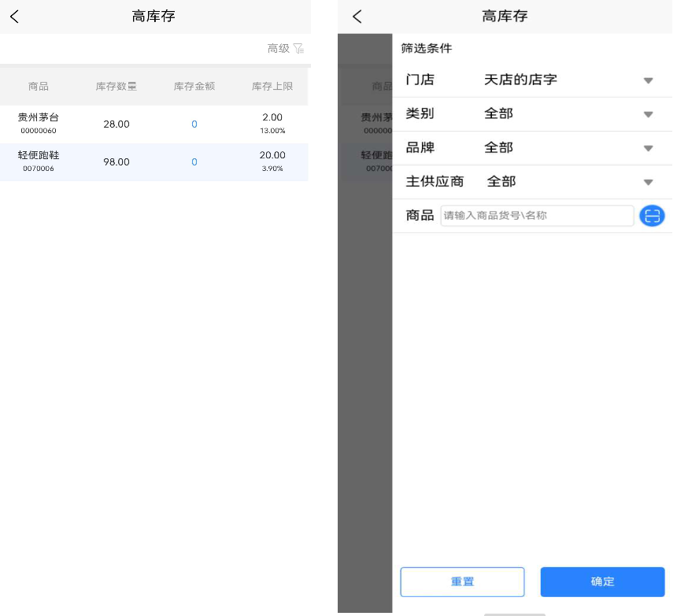The width and height of the screenshot is (677, 616).
Task: Select product code 0070006
Action: [x=39, y=169]
